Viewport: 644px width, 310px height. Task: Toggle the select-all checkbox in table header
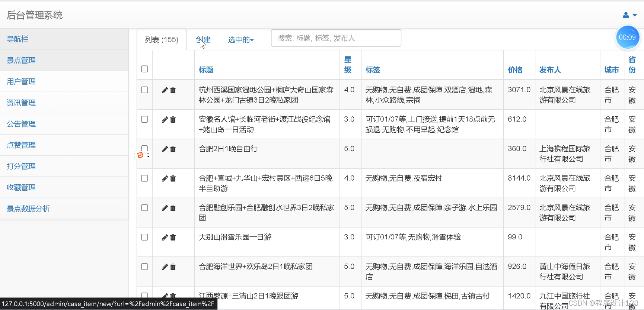(x=144, y=69)
